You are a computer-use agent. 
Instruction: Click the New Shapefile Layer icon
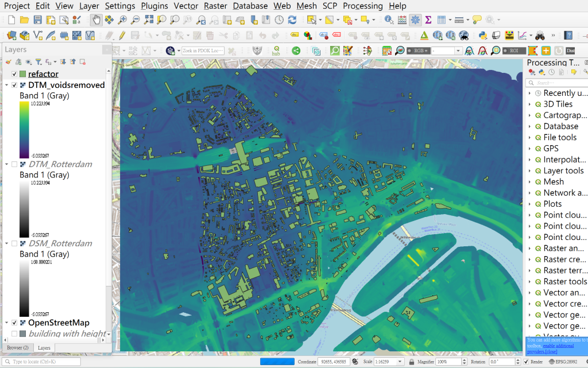click(37, 36)
